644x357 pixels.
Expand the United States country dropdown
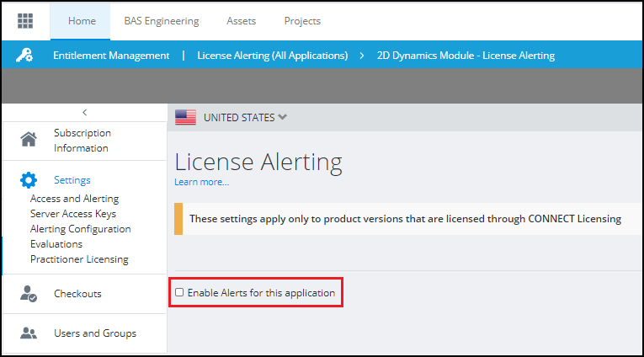pyautogui.click(x=282, y=117)
